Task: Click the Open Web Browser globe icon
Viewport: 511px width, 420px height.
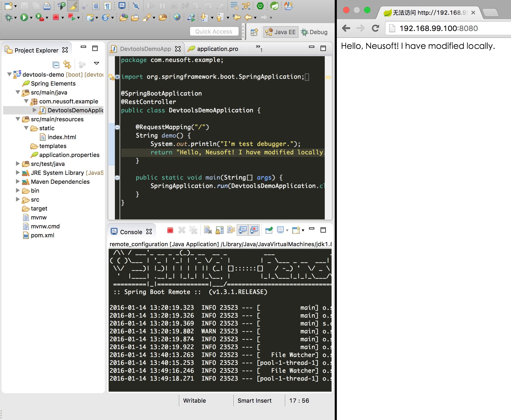Action: (x=177, y=17)
